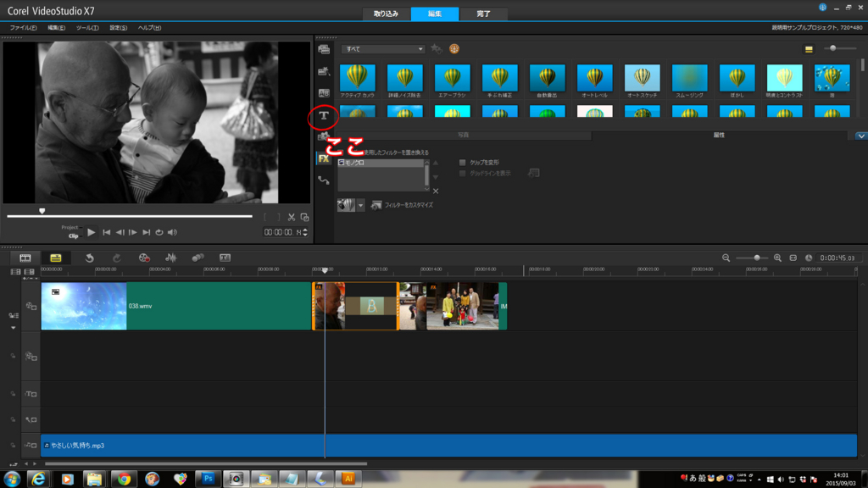This screenshot has width=868, height=488.
Task: Click the orange NewBlue filter gallery icon
Action: (454, 48)
